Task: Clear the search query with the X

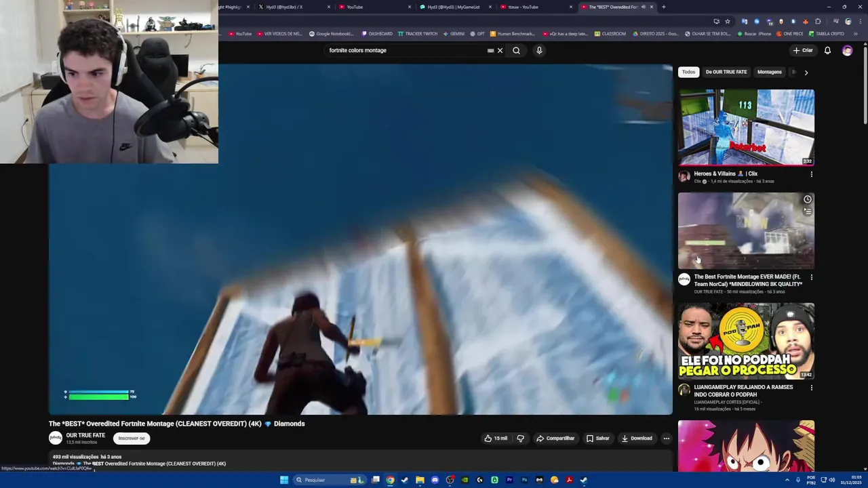Action: [500, 50]
